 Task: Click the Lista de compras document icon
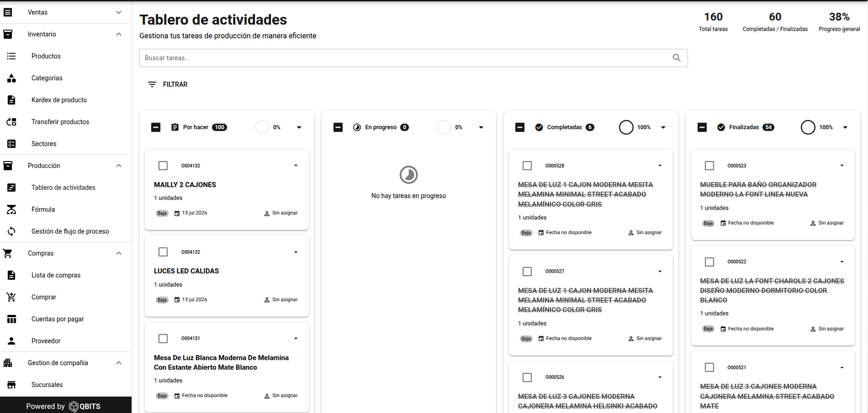pos(11,275)
